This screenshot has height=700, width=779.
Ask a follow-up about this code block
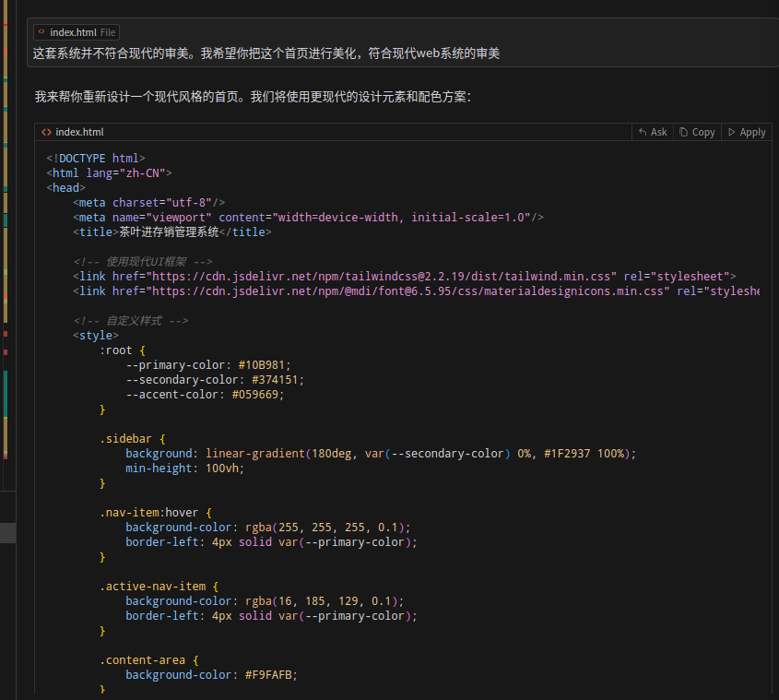[x=653, y=132]
